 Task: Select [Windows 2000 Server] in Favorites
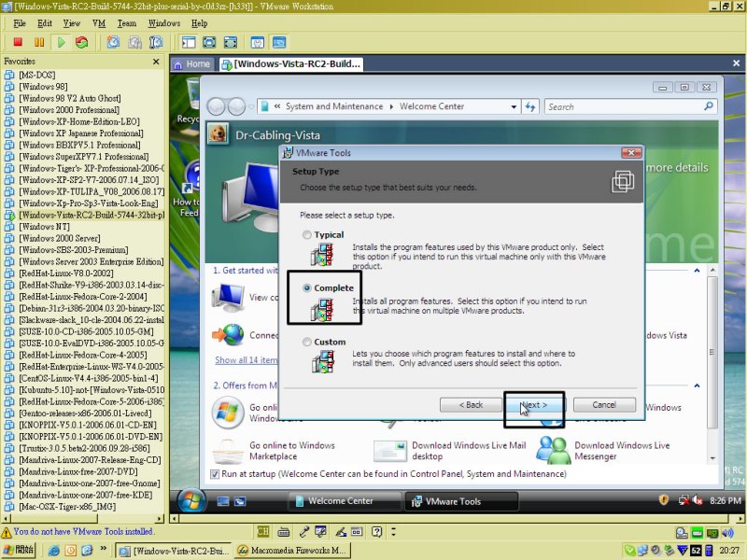tap(60, 238)
